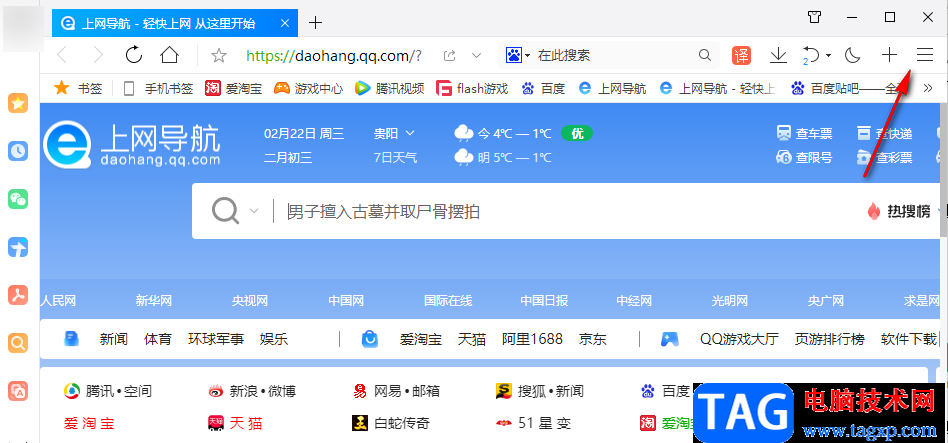This screenshot has height=443, width=948.
Task: Open the translate (译) tool
Action: pos(741,56)
